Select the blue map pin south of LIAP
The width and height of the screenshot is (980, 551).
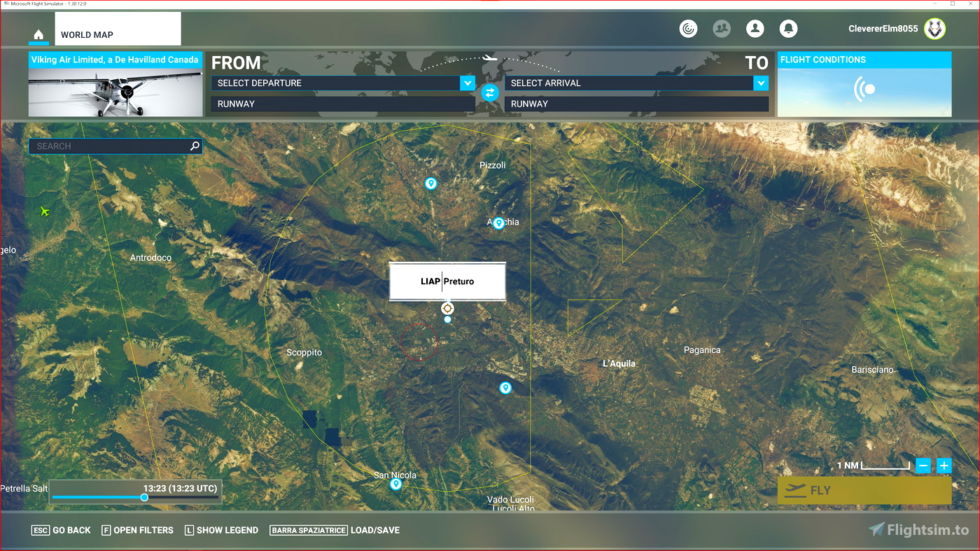click(505, 388)
